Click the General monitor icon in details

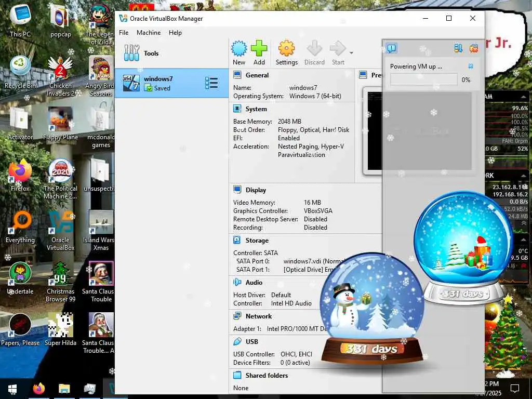click(237, 75)
